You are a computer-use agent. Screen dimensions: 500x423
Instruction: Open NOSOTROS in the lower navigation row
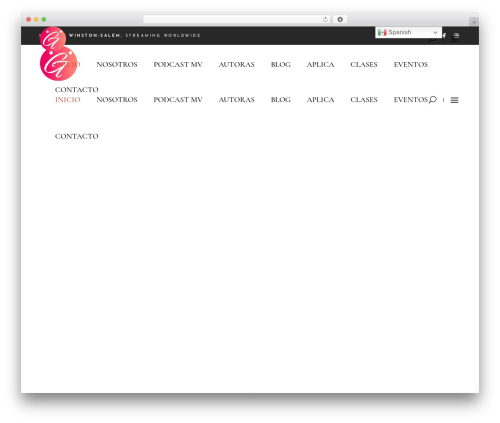(x=117, y=100)
